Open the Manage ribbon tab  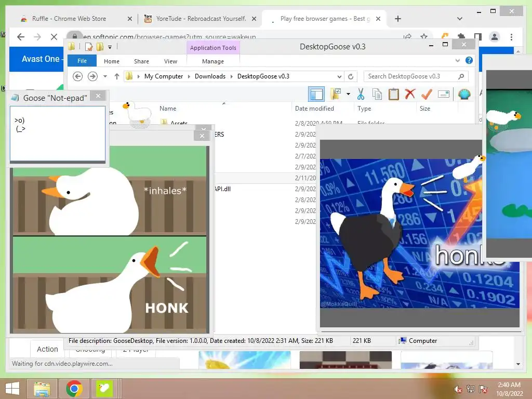tap(213, 61)
